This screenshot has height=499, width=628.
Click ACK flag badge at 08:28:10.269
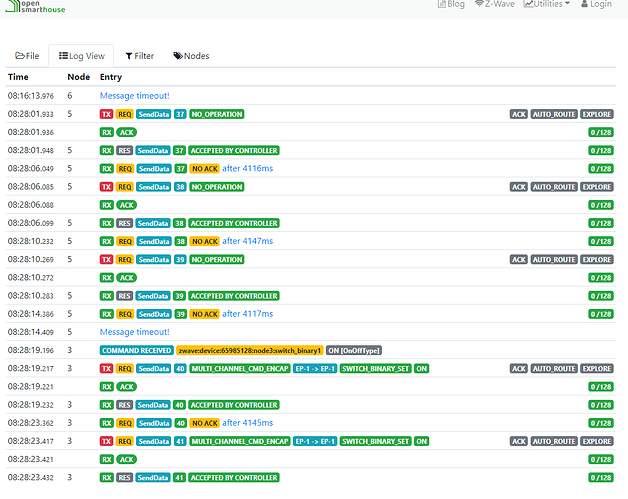tap(519, 260)
